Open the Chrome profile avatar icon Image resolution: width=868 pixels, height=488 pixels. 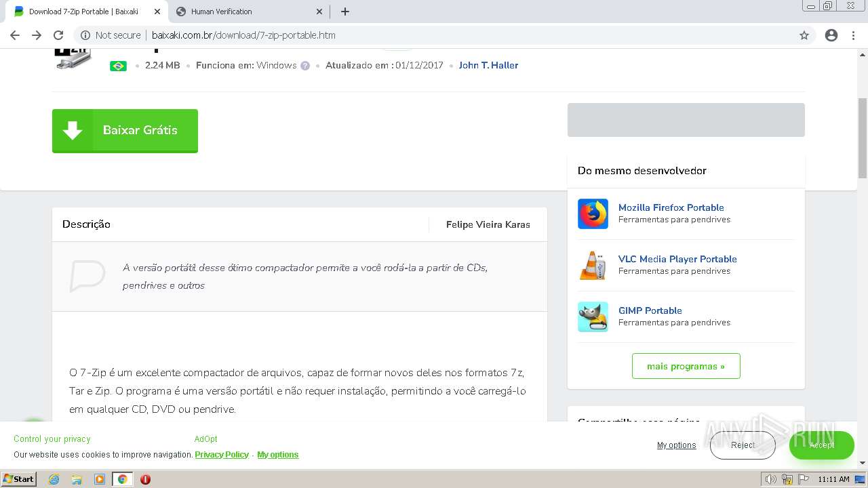coord(831,35)
